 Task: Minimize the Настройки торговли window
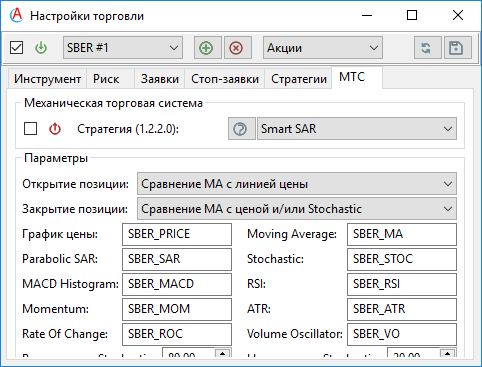coord(367,15)
